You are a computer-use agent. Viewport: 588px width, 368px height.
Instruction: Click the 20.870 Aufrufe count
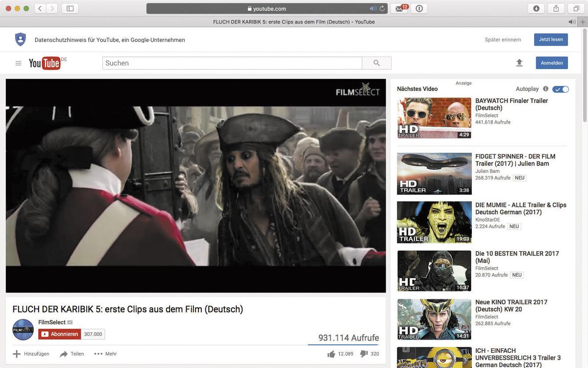(491, 275)
